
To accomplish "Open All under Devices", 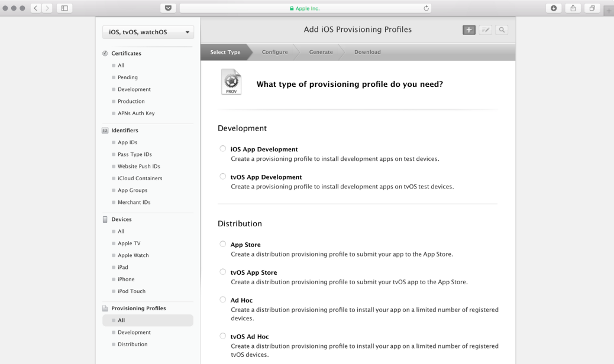I will click(121, 232).
